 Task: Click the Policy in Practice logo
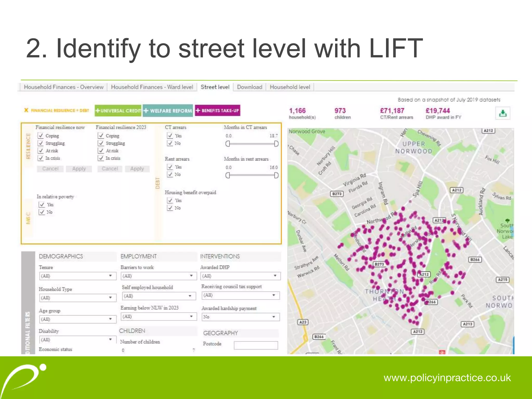(23, 378)
